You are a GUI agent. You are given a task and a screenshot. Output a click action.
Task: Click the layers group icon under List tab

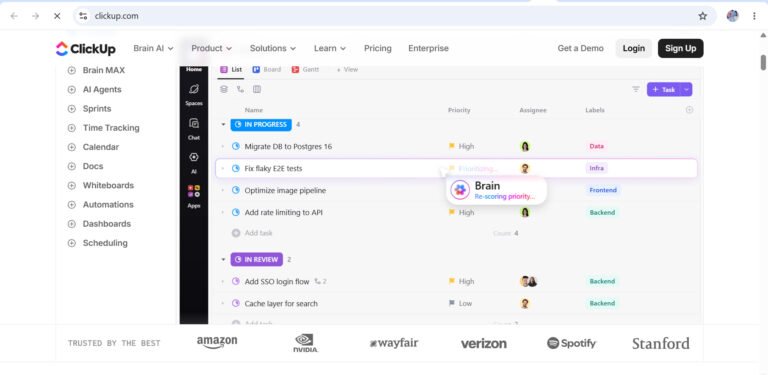pos(224,89)
